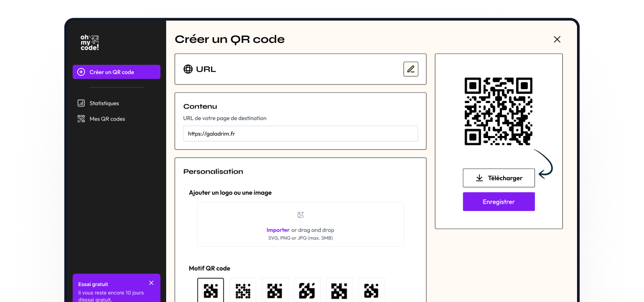644x302 pixels.
Task: Select the first QR code motif
Action: click(x=210, y=290)
